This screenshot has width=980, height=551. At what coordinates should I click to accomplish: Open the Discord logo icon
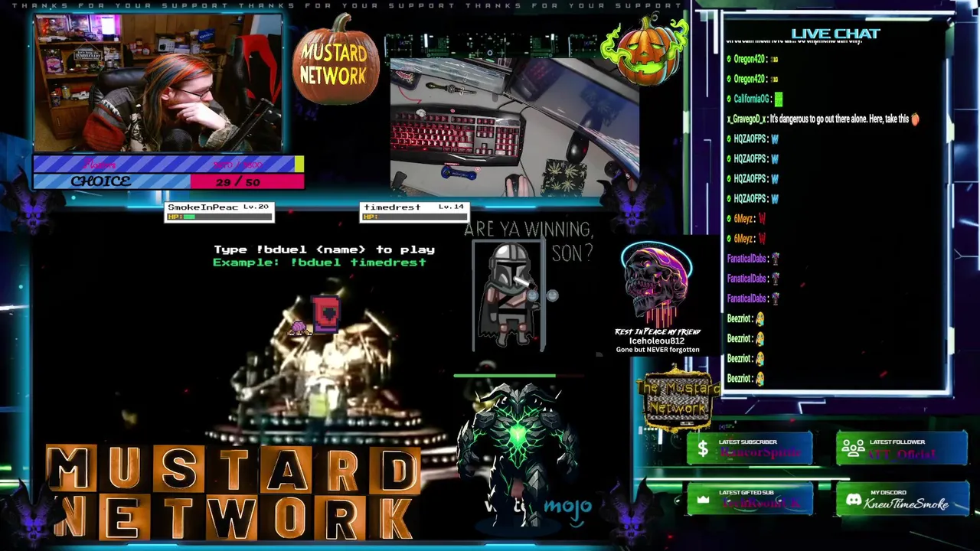(x=853, y=500)
